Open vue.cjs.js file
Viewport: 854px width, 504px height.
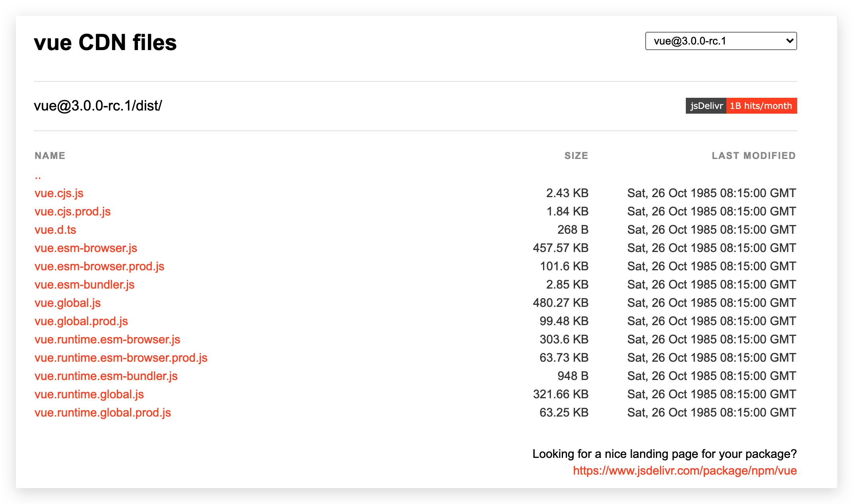tap(59, 193)
